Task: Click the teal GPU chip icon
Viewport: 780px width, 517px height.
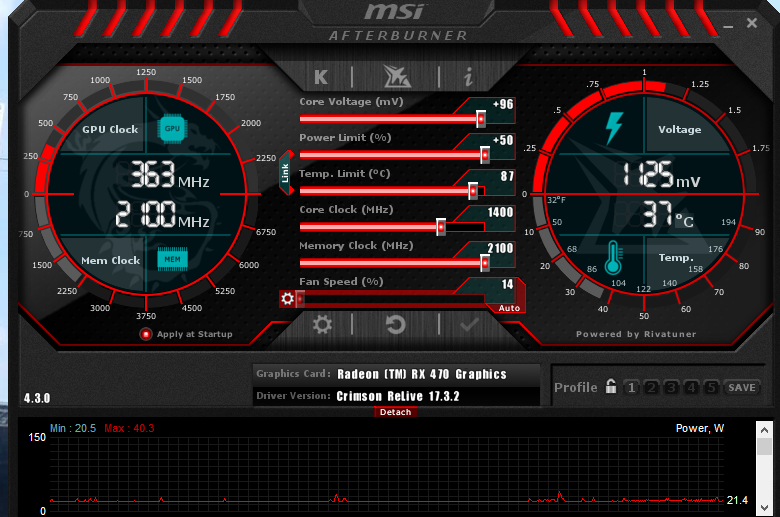Action: (172, 128)
